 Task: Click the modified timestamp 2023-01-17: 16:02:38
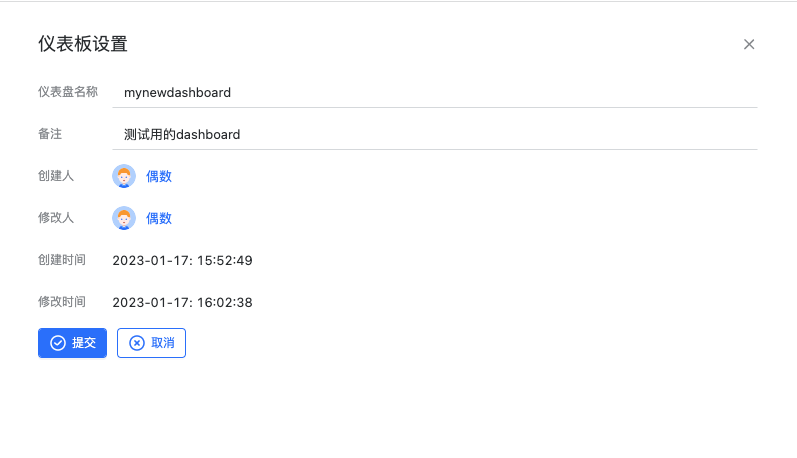(182, 302)
